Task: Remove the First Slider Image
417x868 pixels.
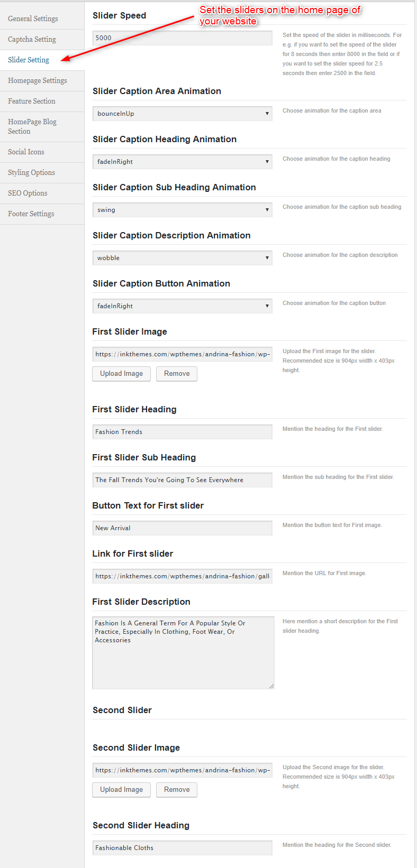Action: point(177,374)
